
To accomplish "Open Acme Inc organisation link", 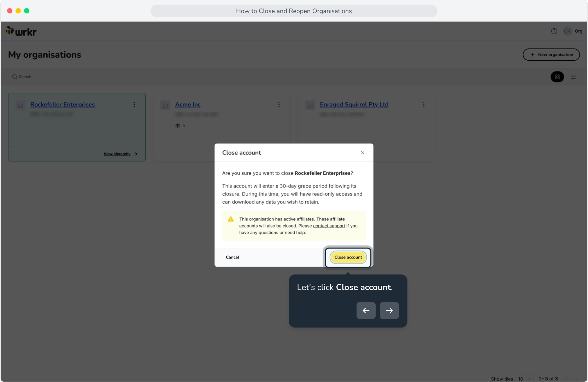I will (188, 105).
